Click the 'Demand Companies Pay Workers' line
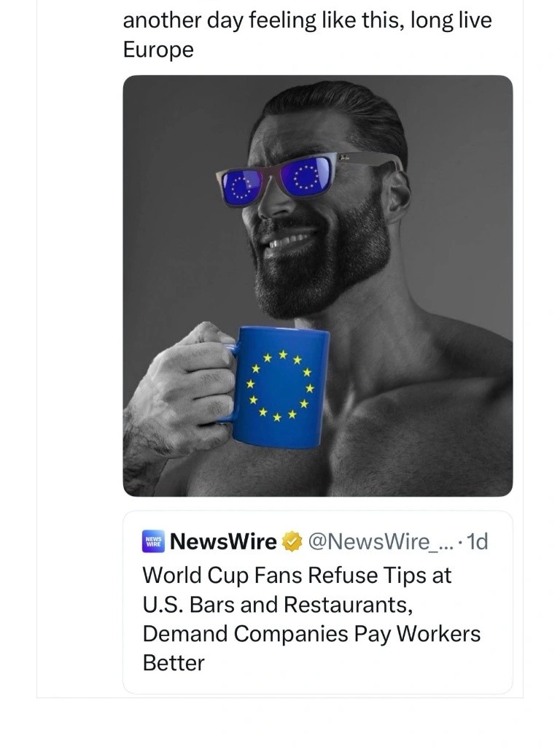Screen dimensions: 560x747 pyautogui.click(x=312, y=634)
